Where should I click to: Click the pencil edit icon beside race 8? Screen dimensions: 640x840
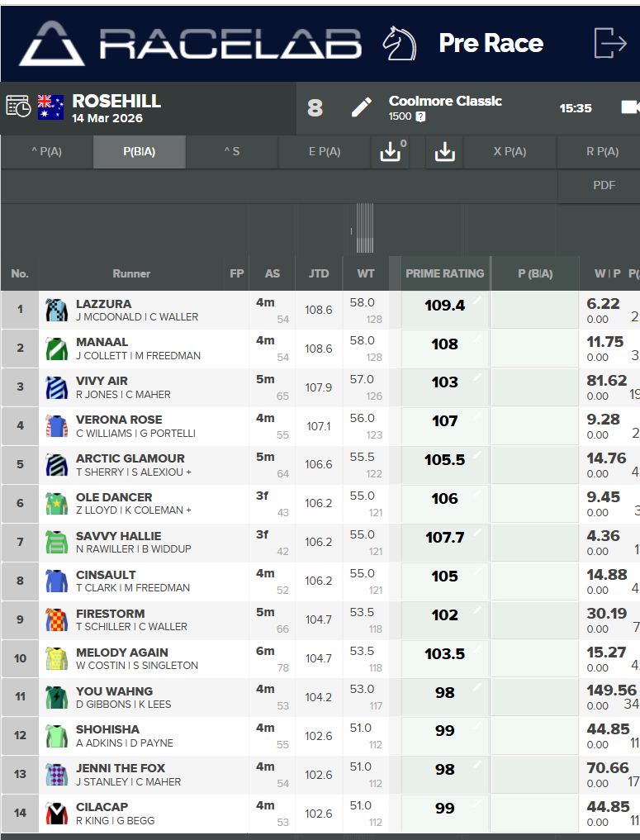[361, 108]
